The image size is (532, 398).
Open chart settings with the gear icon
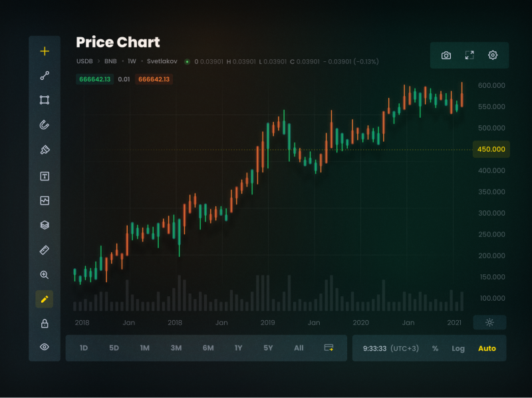click(492, 55)
